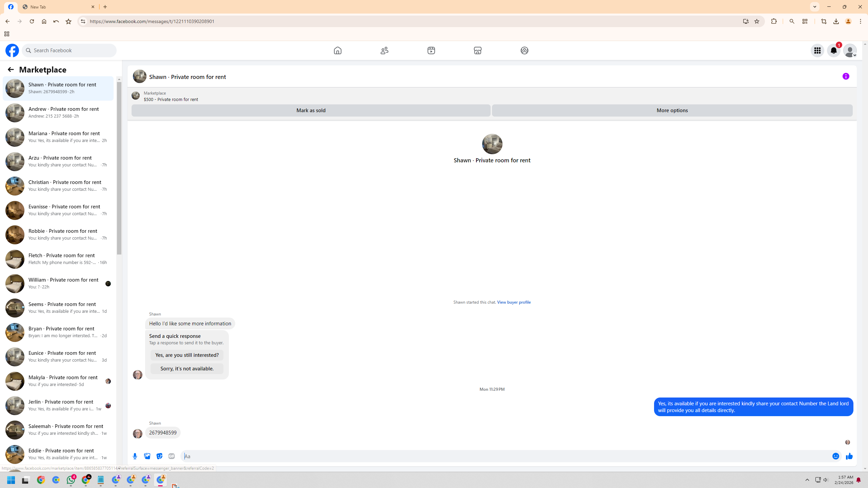Click the message input field
The image size is (868, 488).
(x=475, y=456)
